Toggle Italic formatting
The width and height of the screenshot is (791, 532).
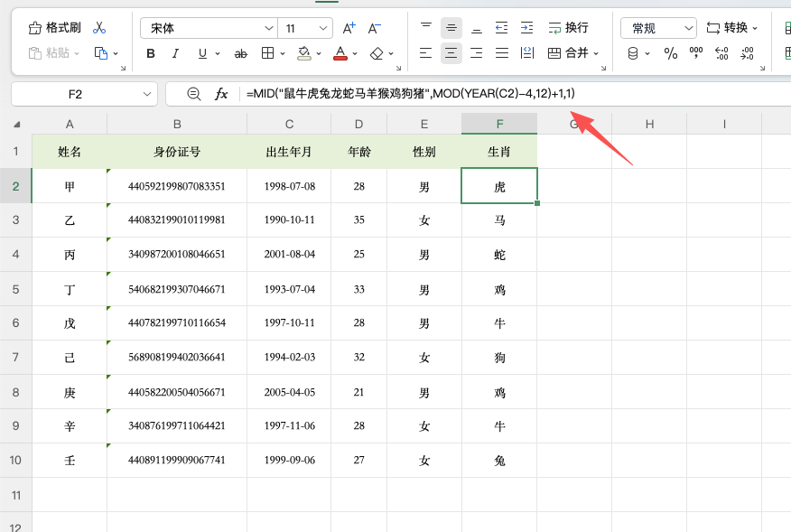175,53
